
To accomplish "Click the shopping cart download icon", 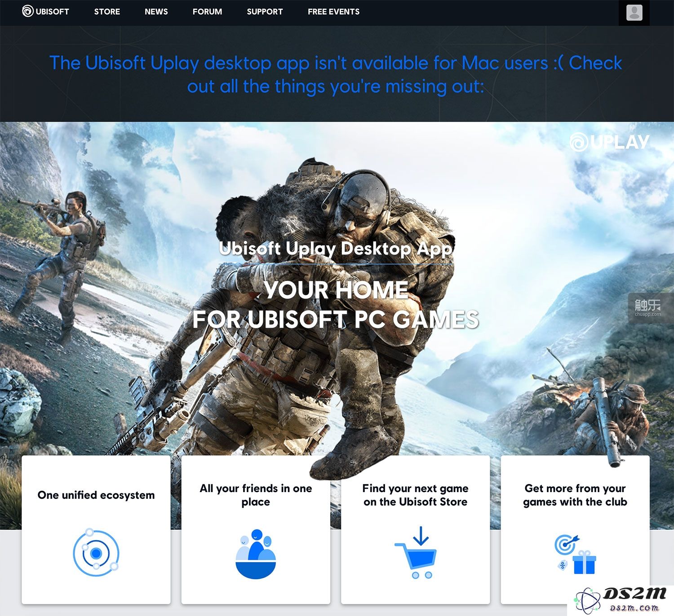I will tap(416, 553).
